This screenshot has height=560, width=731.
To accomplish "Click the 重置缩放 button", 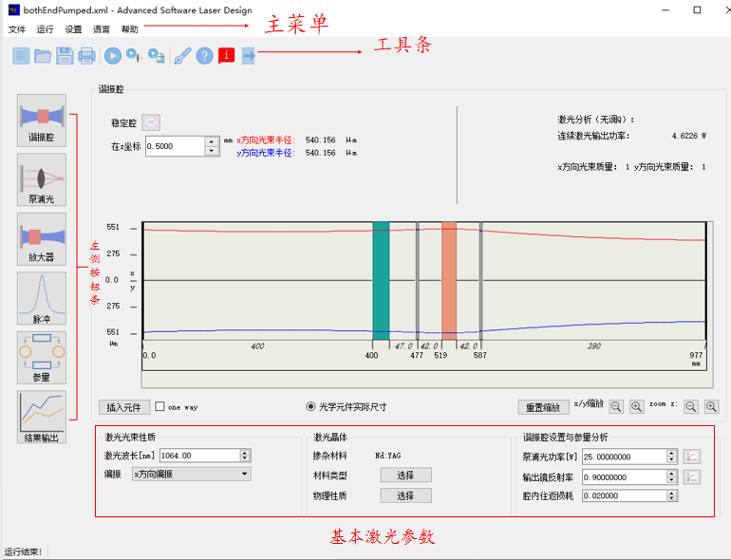I will point(543,407).
